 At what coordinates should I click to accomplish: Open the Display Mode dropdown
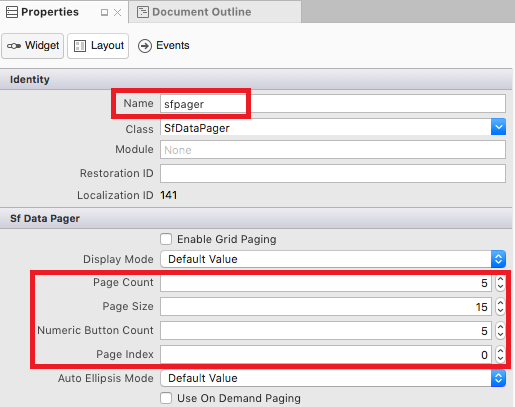pyautogui.click(x=333, y=259)
